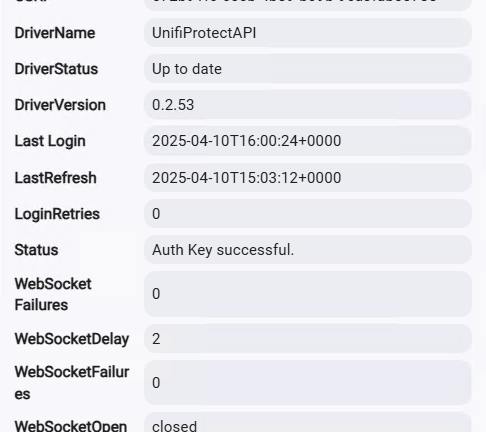Click the Status label text

[36, 250]
